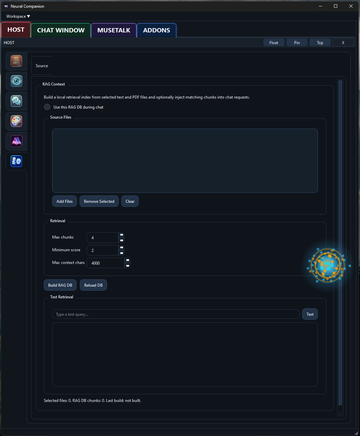Click the Remove Selected button

coord(99,201)
